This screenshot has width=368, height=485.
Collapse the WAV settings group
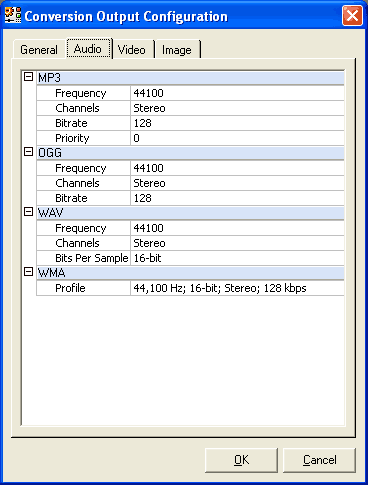tap(29, 212)
